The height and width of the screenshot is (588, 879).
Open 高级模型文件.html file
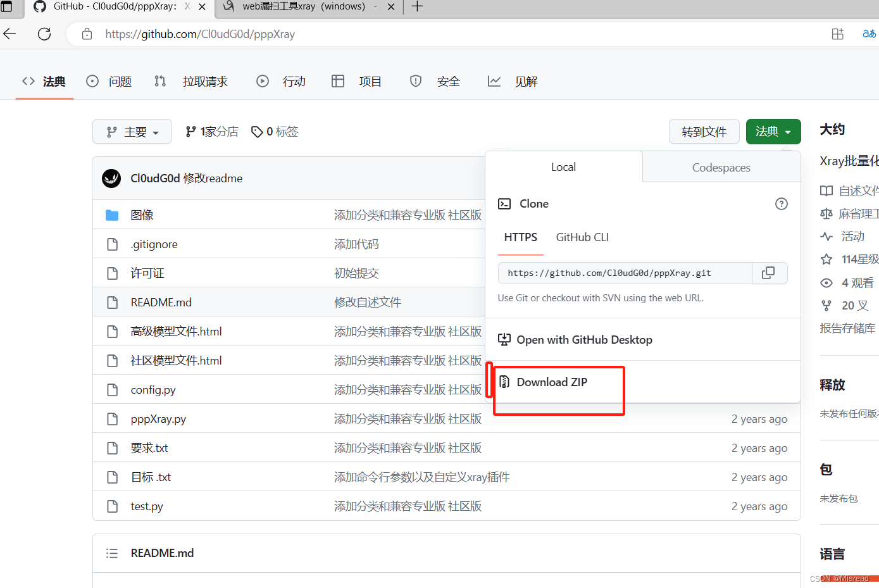pos(177,332)
